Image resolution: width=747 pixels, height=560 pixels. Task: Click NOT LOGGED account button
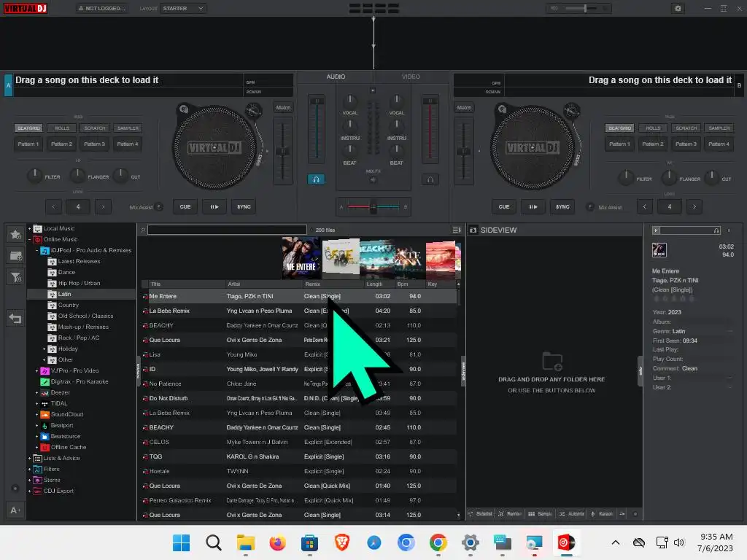pyautogui.click(x=101, y=8)
